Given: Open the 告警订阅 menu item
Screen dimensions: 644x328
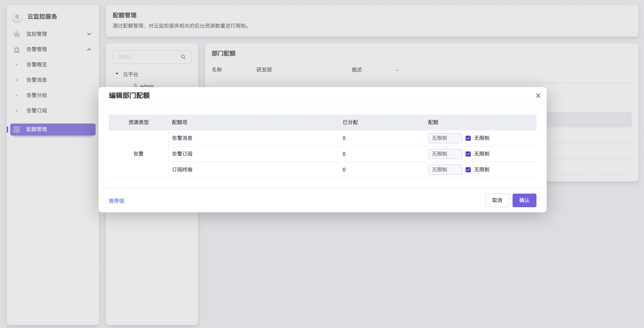Looking at the screenshot, I should pos(37,111).
